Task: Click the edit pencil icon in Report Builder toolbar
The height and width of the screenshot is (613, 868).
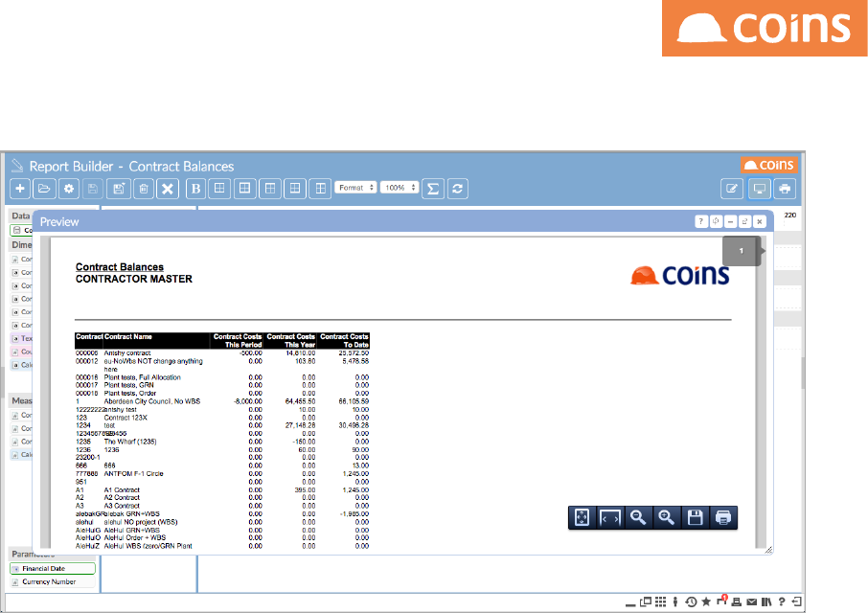Action: (732, 189)
